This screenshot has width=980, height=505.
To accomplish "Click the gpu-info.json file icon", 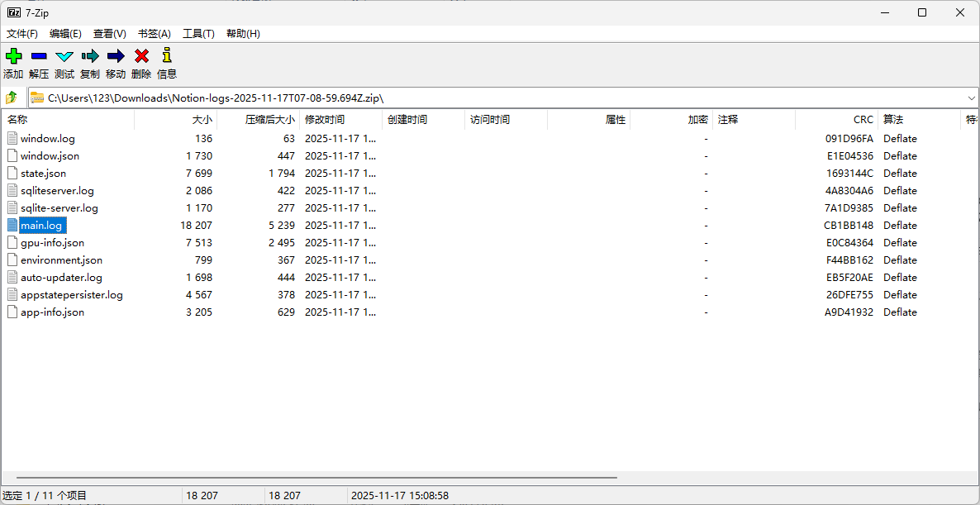I will 12,242.
